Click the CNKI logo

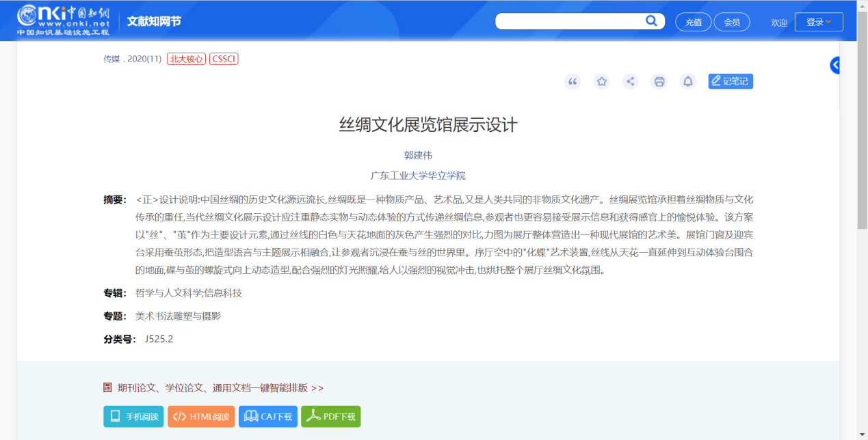[x=63, y=20]
